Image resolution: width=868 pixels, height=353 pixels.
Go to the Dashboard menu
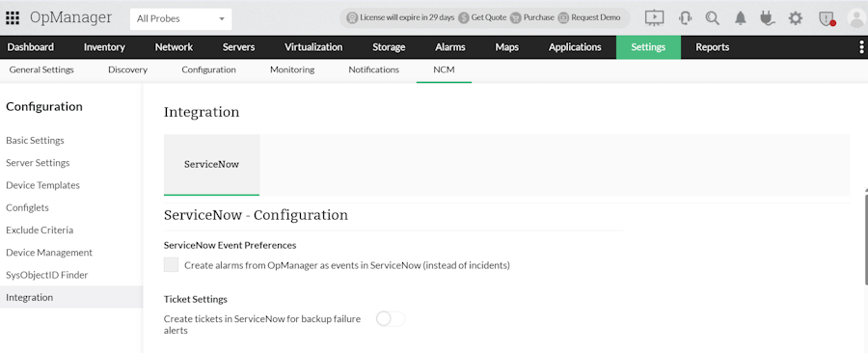(31, 47)
